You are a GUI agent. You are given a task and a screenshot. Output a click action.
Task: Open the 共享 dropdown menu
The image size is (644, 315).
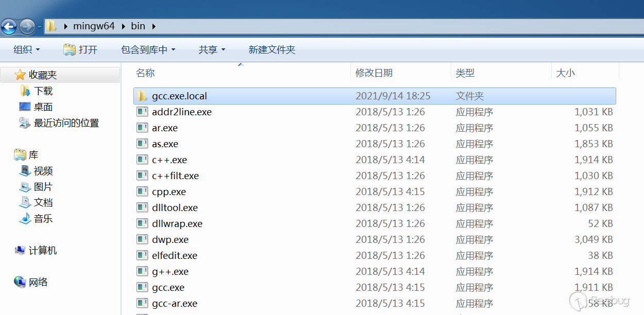tap(212, 50)
